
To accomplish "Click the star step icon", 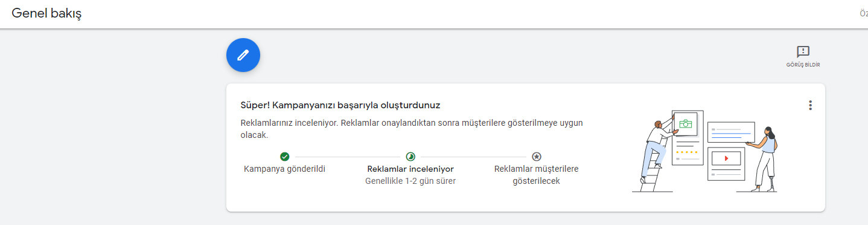I will (536, 157).
